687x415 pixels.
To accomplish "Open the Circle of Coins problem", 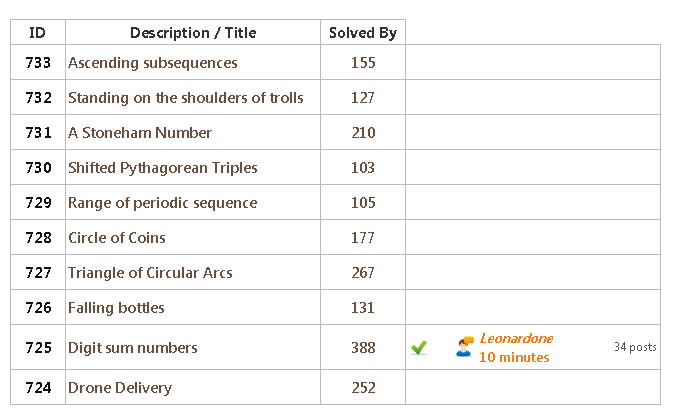I will coord(117,238).
